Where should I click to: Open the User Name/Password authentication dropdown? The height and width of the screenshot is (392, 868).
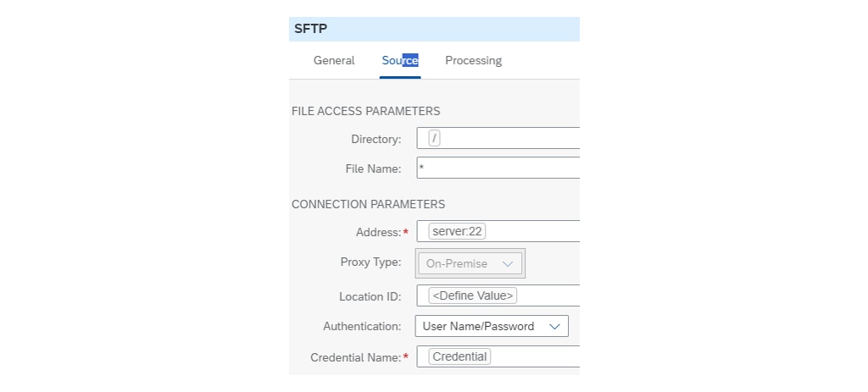click(491, 327)
